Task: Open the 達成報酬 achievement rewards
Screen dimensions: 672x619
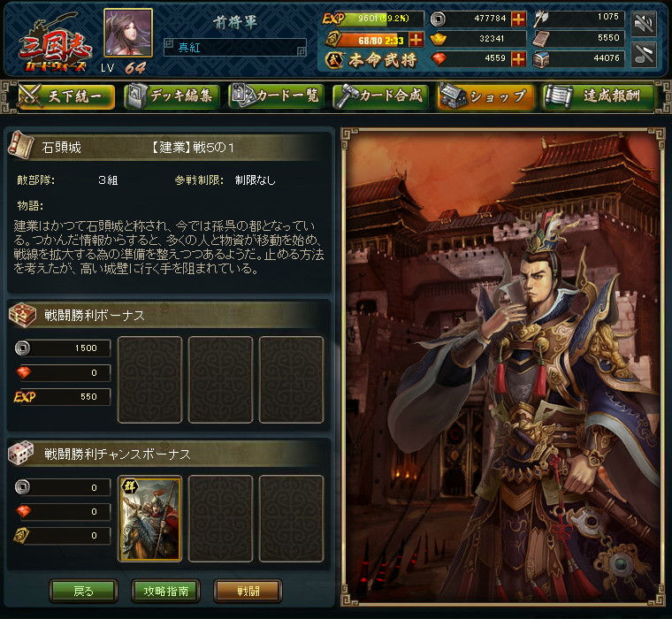Action: (x=599, y=96)
